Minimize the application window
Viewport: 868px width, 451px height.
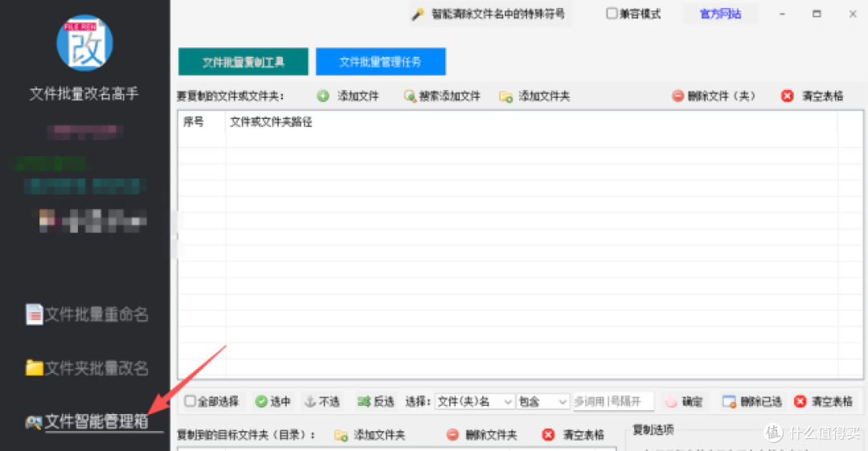click(x=782, y=14)
